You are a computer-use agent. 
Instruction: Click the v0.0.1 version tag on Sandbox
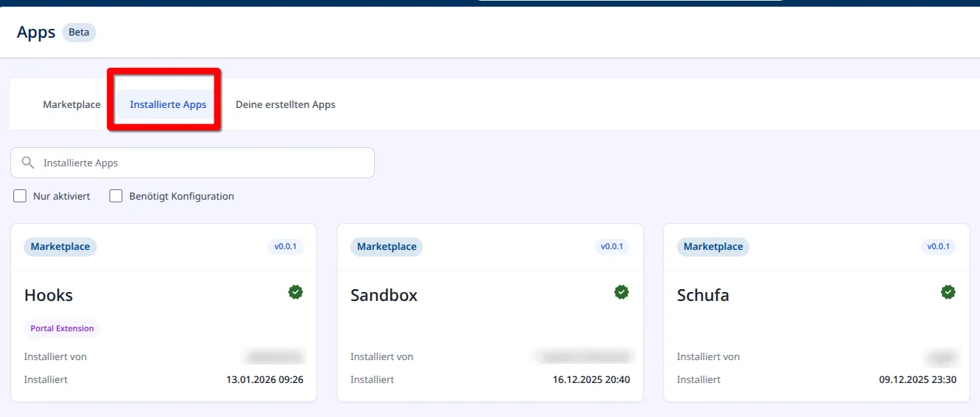tap(612, 247)
